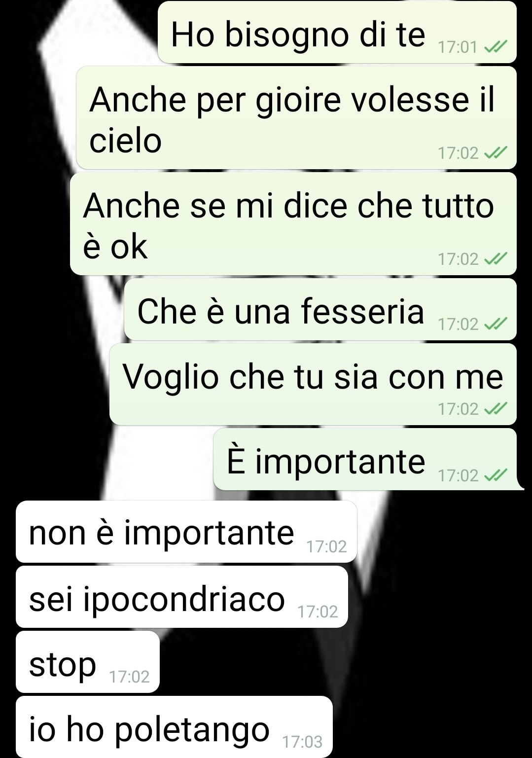Viewport: 532px width, 758px height.
Task: Tap the read checkmarks on "È importante" message
Action: 495,475
